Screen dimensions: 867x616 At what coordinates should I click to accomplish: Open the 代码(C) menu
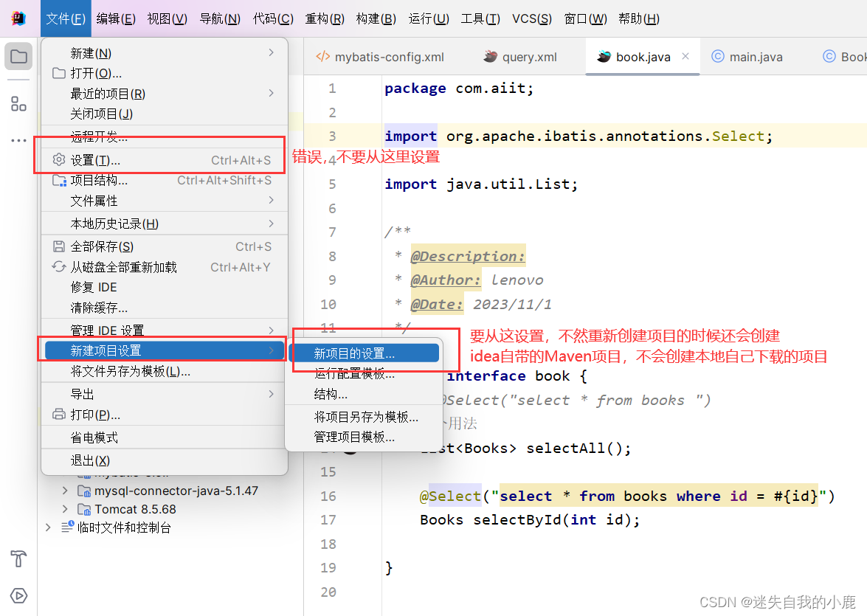(x=273, y=18)
